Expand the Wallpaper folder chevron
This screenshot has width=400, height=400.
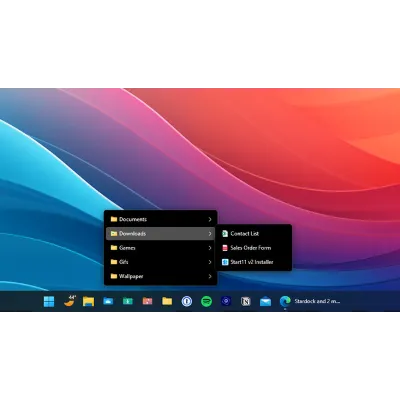coord(210,276)
